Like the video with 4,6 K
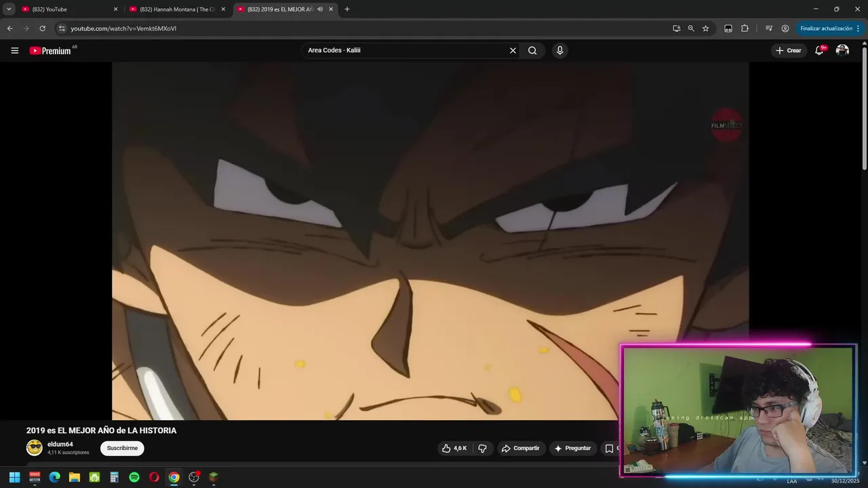Viewport: 868px width, 488px height. click(x=454, y=448)
